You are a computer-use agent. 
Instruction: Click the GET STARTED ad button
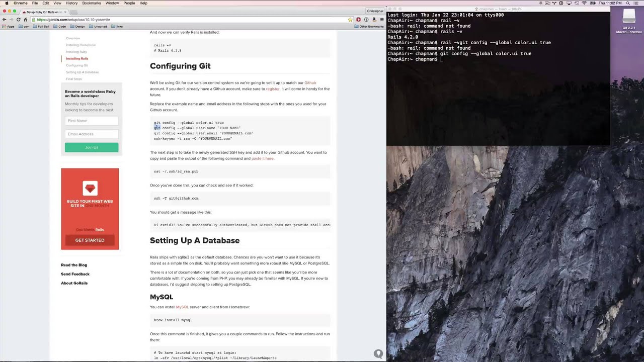(90, 240)
